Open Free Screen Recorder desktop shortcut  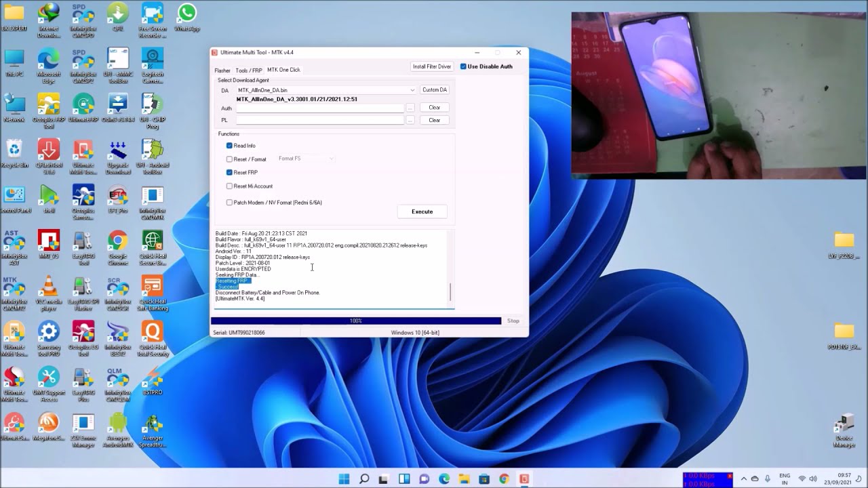(152, 20)
